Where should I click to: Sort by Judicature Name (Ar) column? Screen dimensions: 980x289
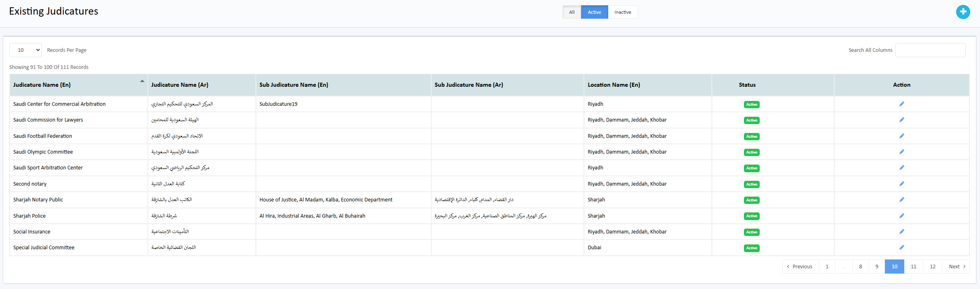click(x=202, y=85)
